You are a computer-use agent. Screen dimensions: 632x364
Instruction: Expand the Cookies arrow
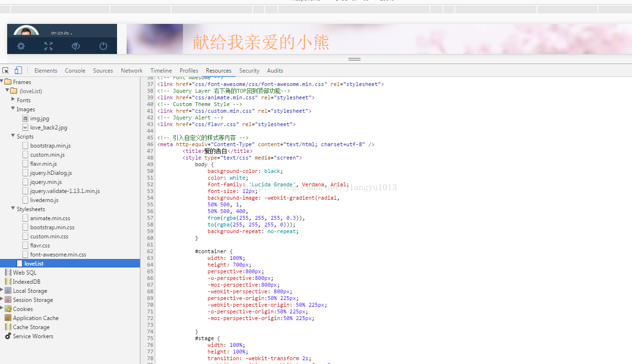tap(2, 308)
